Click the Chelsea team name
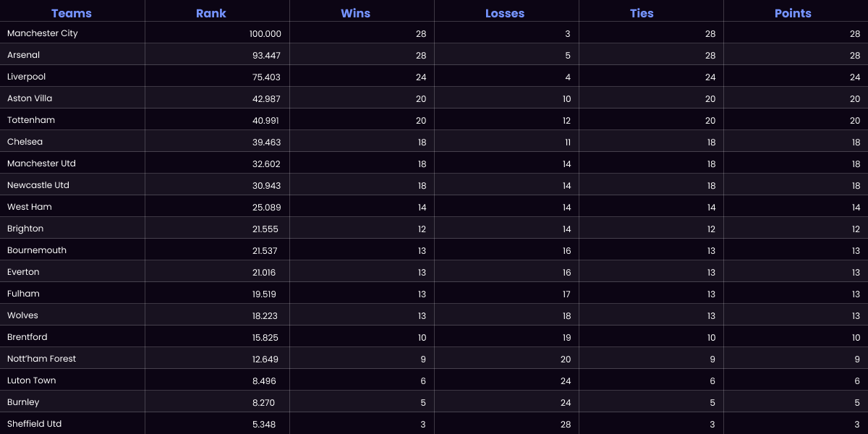The height and width of the screenshot is (434, 868). 25,142
